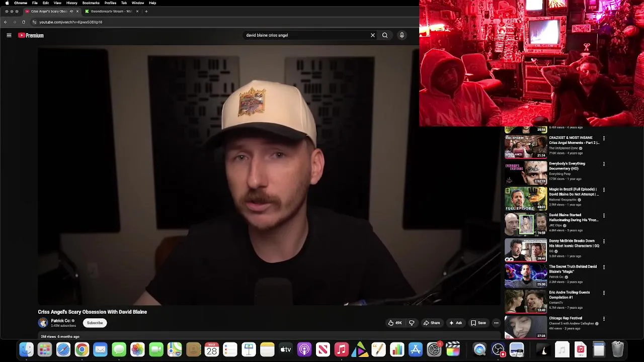644x362 pixels.
Task: Open options menu for Chicago Rap Festival
Action: (x=604, y=319)
